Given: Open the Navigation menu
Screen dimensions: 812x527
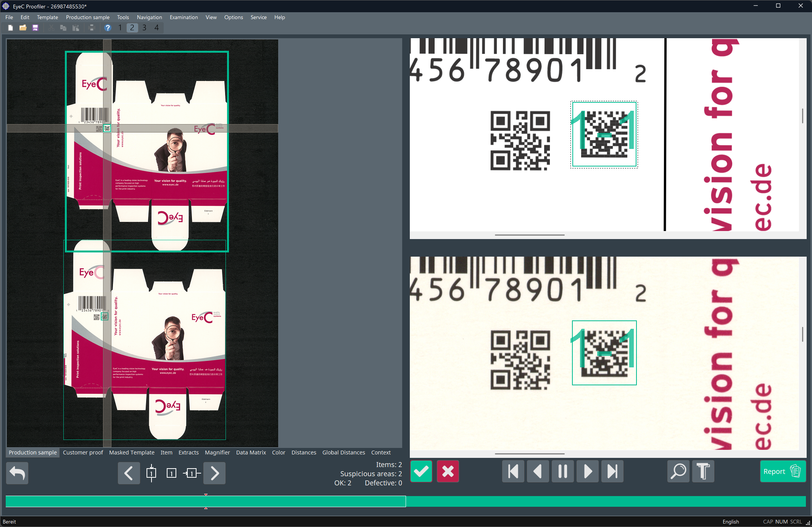Looking at the screenshot, I should pos(149,17).
